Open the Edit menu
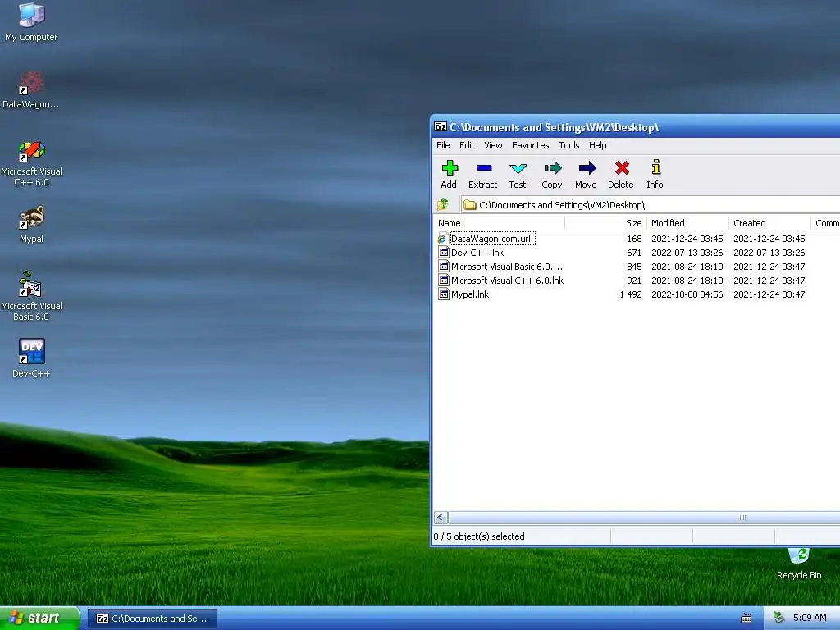 tap(467, 145)
